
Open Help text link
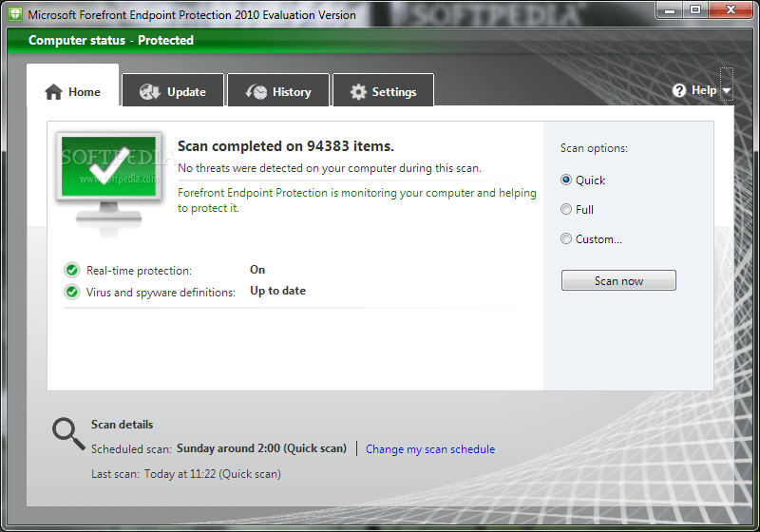(x=704, y=90)
